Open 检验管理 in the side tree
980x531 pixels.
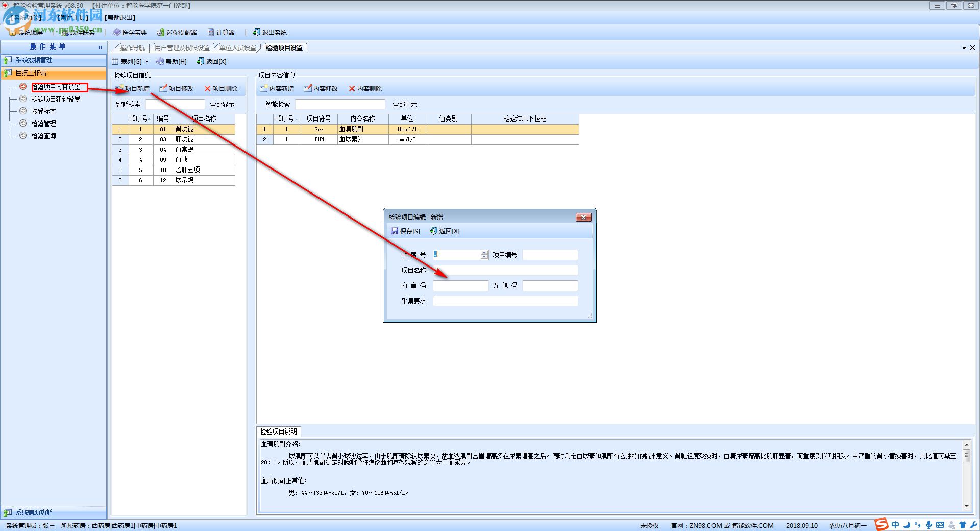(43, 124)
